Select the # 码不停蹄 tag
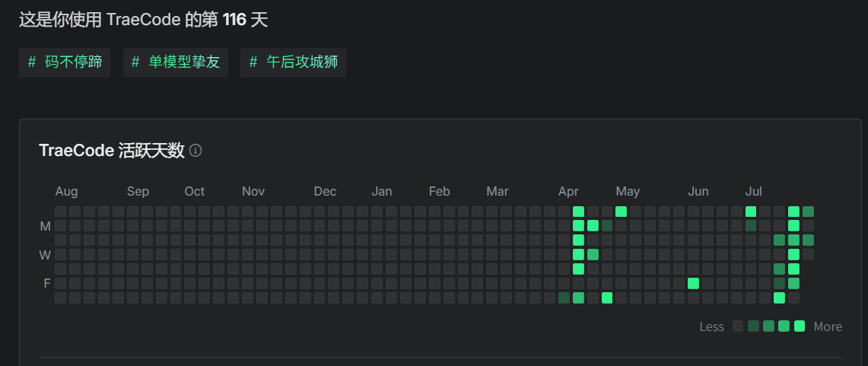868x366 pixels. 65,62
